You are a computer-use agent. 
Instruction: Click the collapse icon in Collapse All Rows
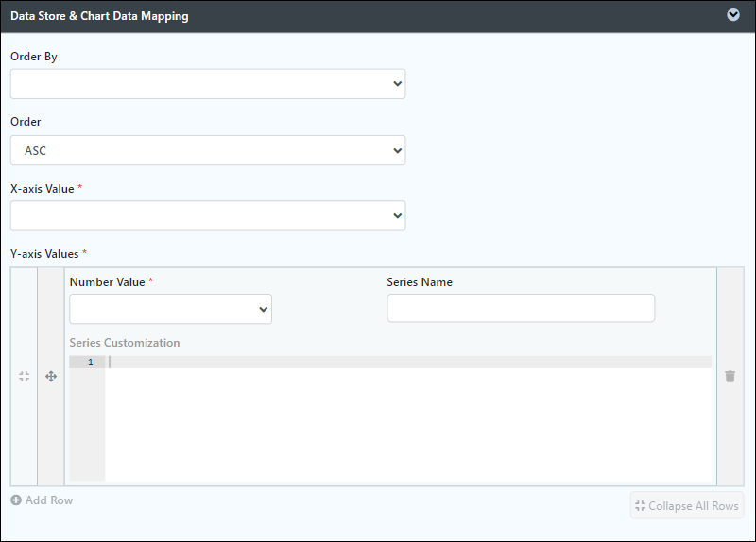(641, 506)
